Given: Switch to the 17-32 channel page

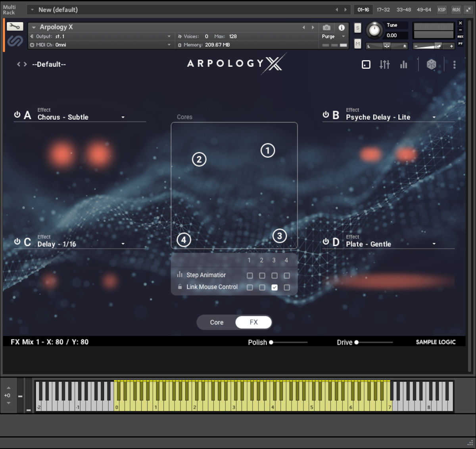Looking at the screenshot, I should tap(383, 10).
